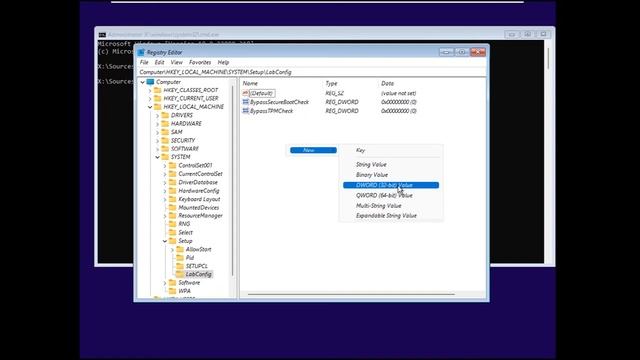This screenshot has width=640, height=360.
Task: Select the SETUPCL key
Action: tap(197, 266)
